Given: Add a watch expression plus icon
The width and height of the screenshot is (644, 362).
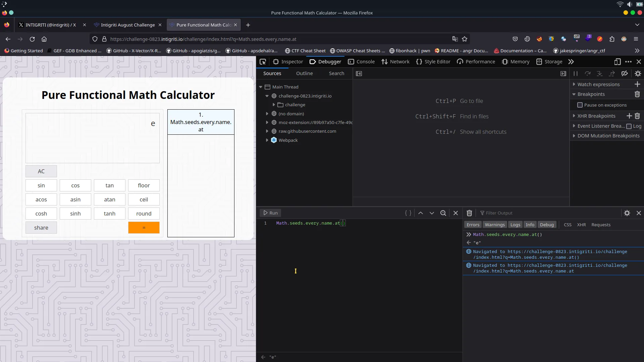Looking at the screenshot, I should pos(637,84).
